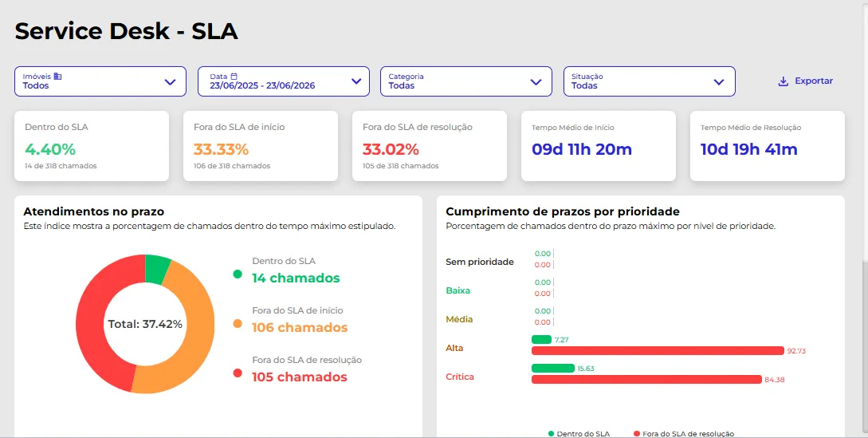This screenshot has width=868, height=438.
Task: Click the 84.38 bar value
Action: [773, 380]
